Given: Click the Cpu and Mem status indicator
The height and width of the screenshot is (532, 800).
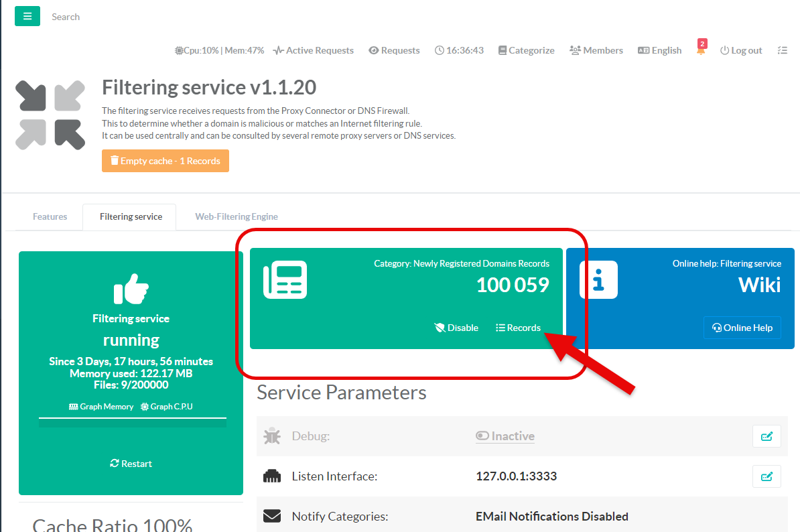Looking at the screenshot, I should click(x=219, y=50).
